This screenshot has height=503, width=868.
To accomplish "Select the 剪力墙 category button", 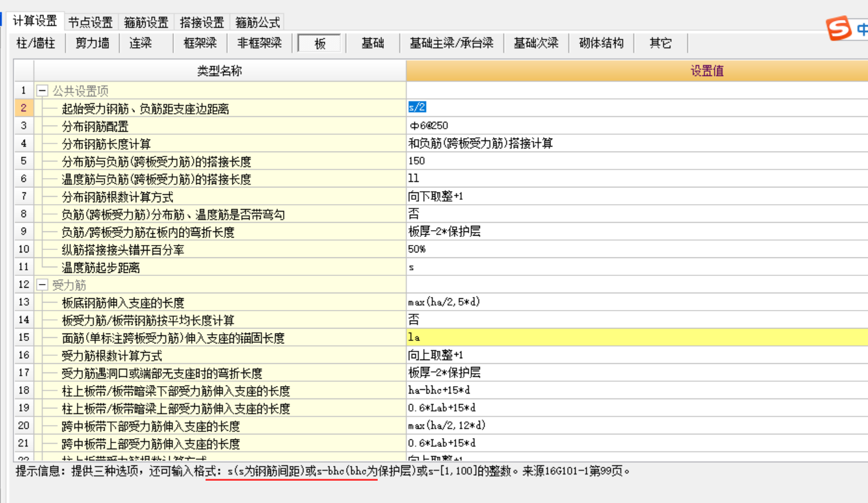I will [92, 43].
